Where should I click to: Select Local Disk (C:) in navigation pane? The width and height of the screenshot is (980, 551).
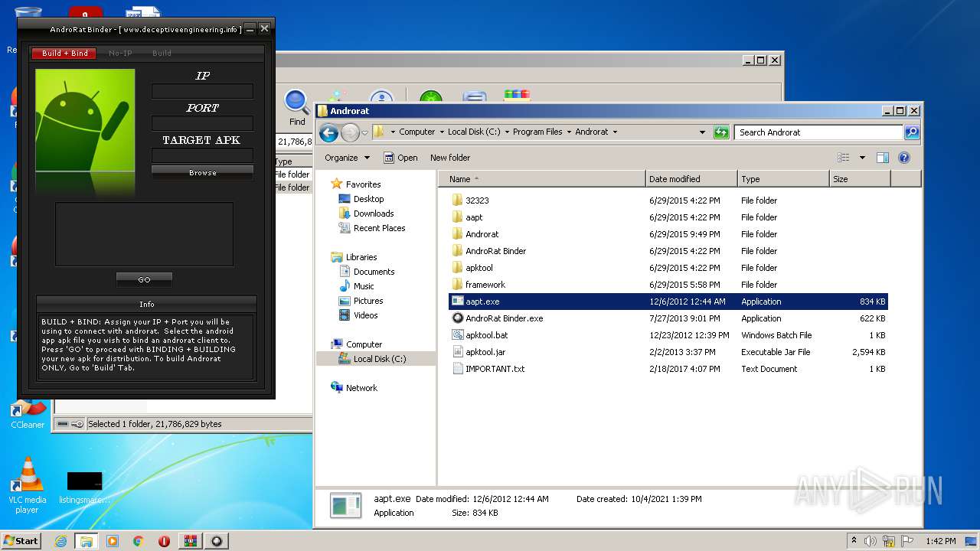click(x=380, y=359)
